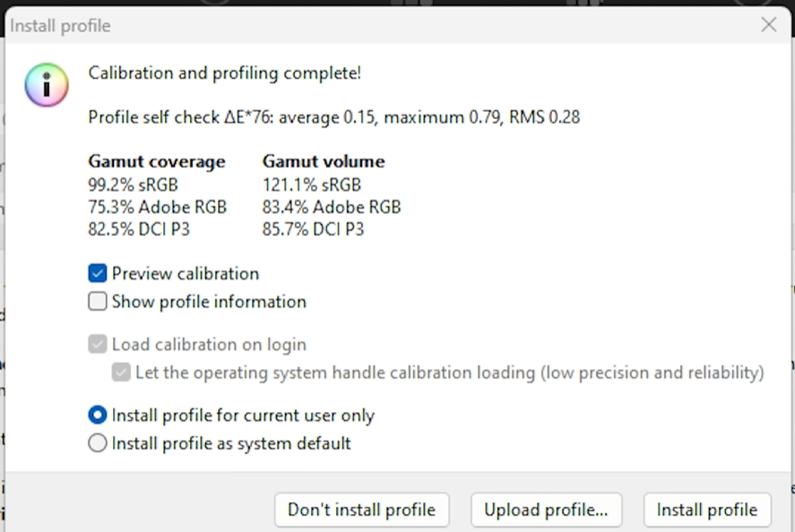Click the Install profile button
795x532 pixels.
[707, 510]
